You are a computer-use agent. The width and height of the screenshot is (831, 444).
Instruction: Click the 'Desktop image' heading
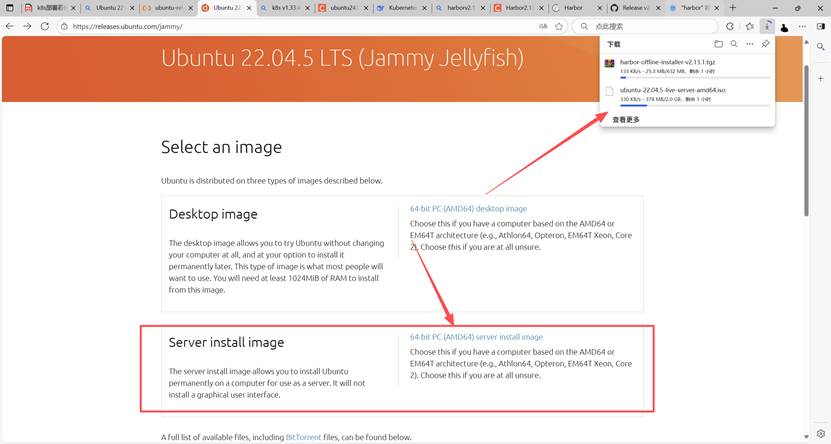click(213, 214)
